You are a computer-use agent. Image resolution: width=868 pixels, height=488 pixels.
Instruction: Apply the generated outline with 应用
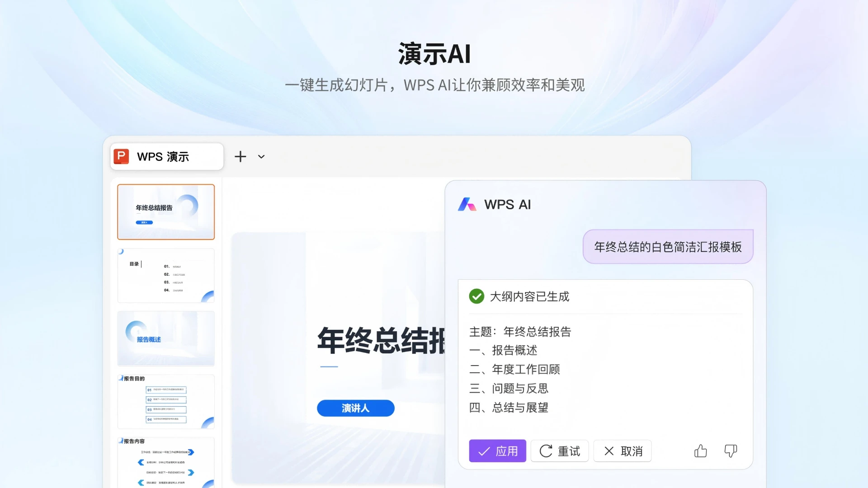tap(497, 451)
